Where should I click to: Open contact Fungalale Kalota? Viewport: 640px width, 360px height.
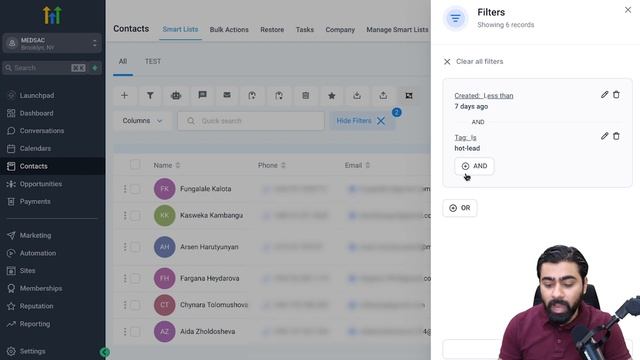click(x=206, y=189)
